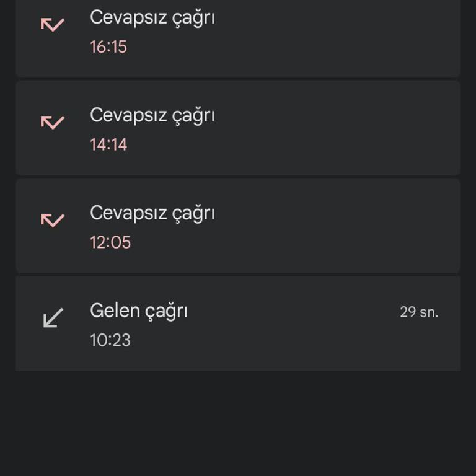This screenshot has width=476, height=476.
Task: Tap the missed call arrow icon at 14:14
Action: (x=53, y=122)
